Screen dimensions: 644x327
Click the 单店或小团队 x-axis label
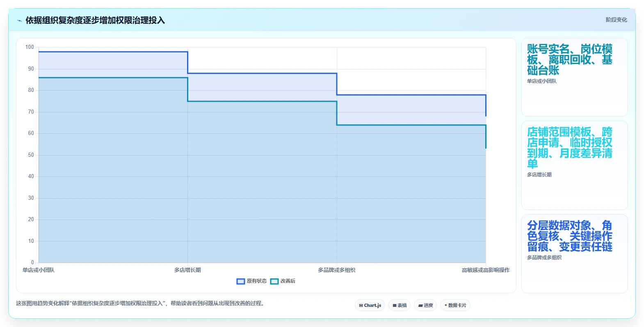point(39,270)
